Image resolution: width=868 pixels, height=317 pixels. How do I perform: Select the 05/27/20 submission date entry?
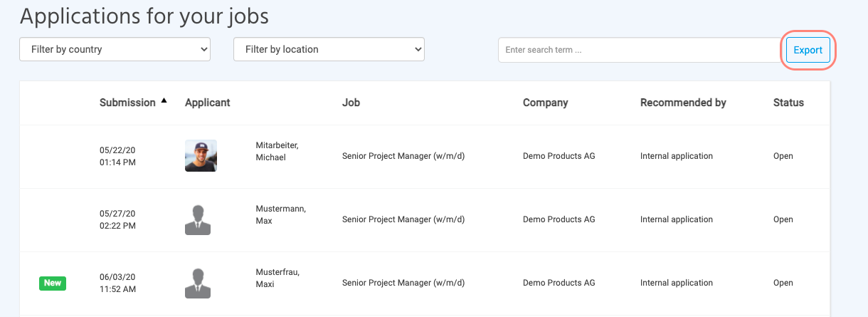(117, 219)
